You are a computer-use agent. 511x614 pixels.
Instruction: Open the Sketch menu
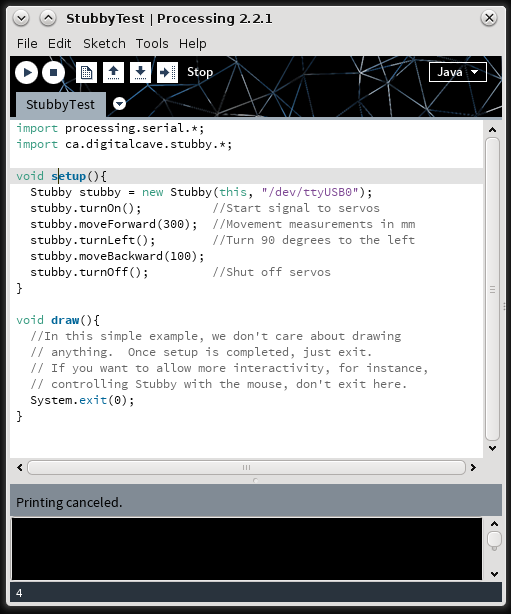click(104, 43)
